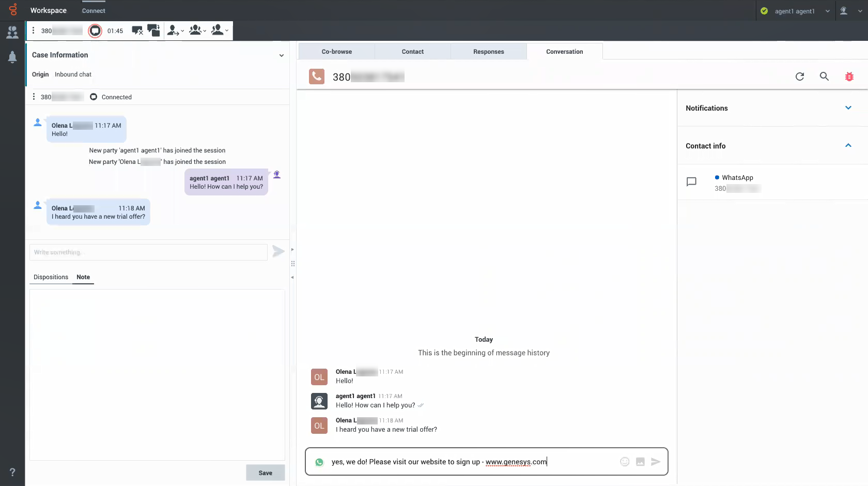Screen dimensions: 868x486
Task: Click the WhatsApp channel icon in composer
Action: click(319, 462)
